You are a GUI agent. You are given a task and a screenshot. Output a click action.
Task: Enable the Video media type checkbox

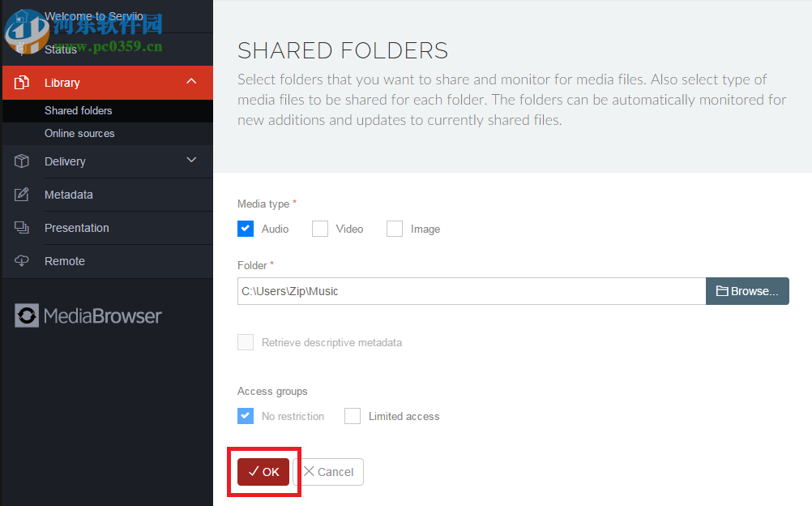pos(320,229)
